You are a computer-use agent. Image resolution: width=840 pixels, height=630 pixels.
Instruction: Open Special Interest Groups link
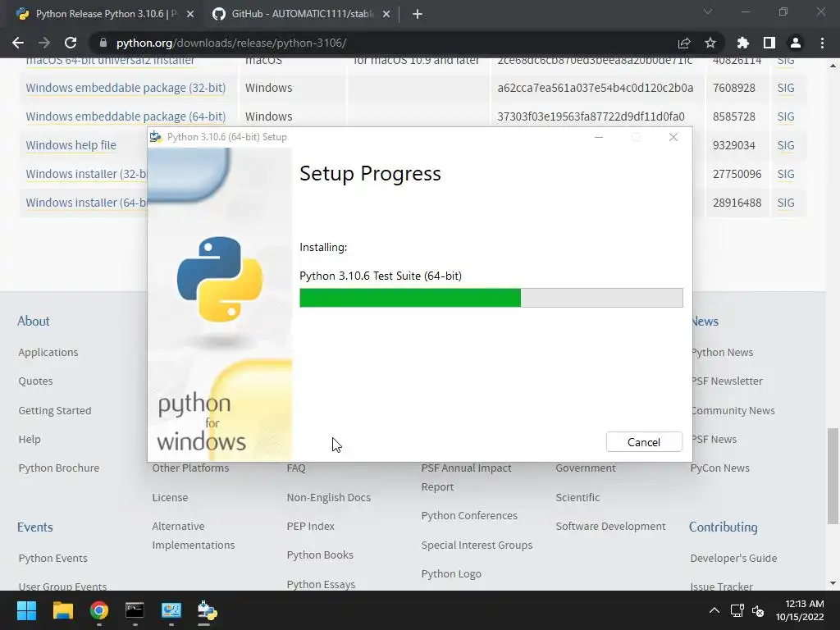477,545
